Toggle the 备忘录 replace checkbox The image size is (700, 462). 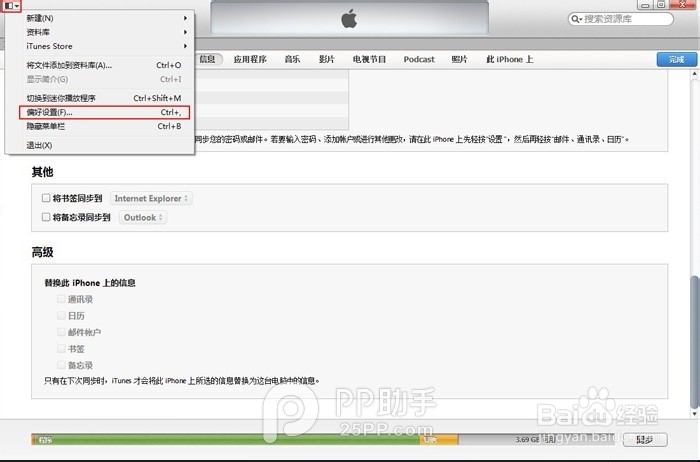61,365
